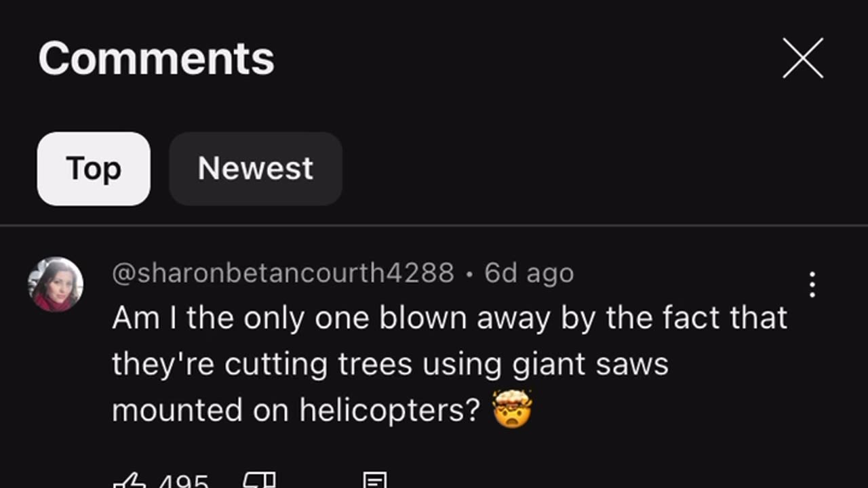This screenshot has height=488, width=868.
Task: Switch to the Top comments tab
Action: [94, 169]
